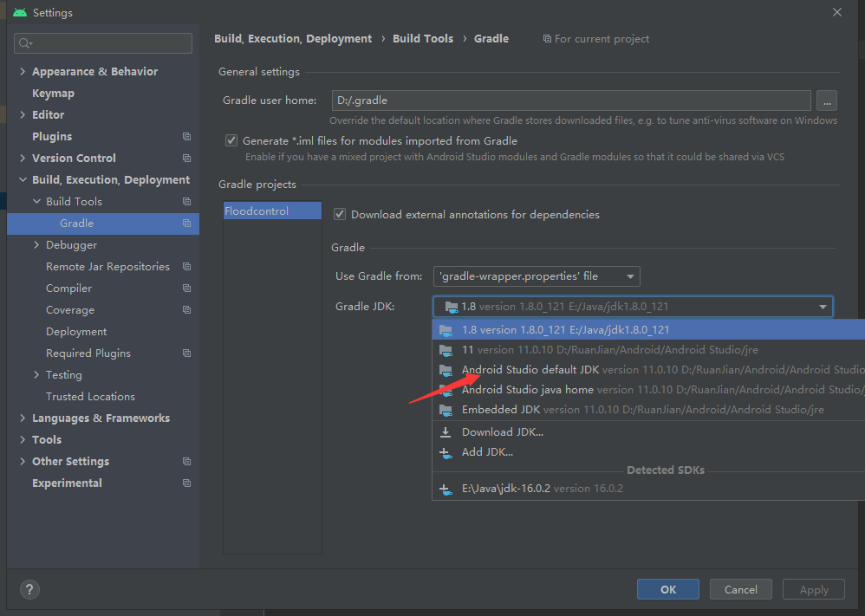Collapse the Build, Execution, Deployment section
The height and width of the screenshot is (616, 865).
[23, 179]
